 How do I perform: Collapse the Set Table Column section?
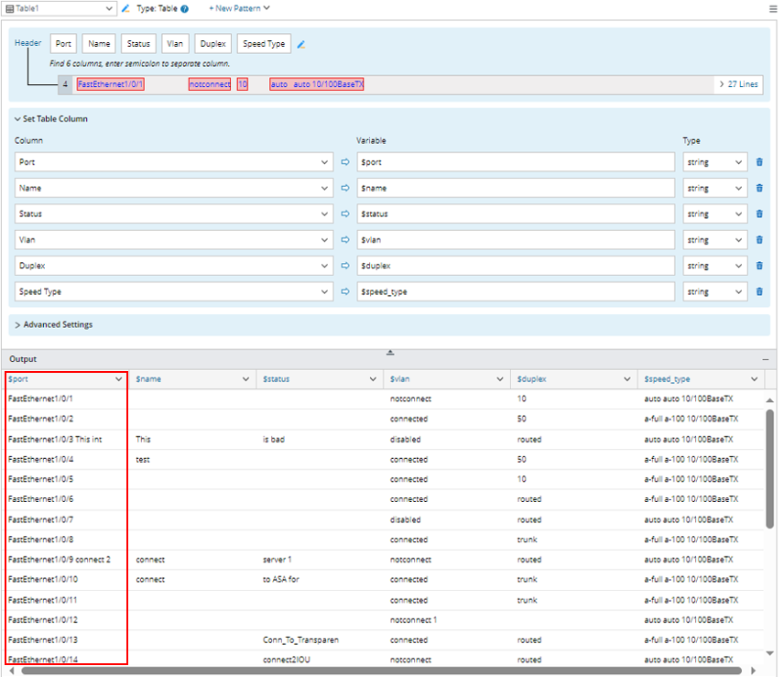50,119
